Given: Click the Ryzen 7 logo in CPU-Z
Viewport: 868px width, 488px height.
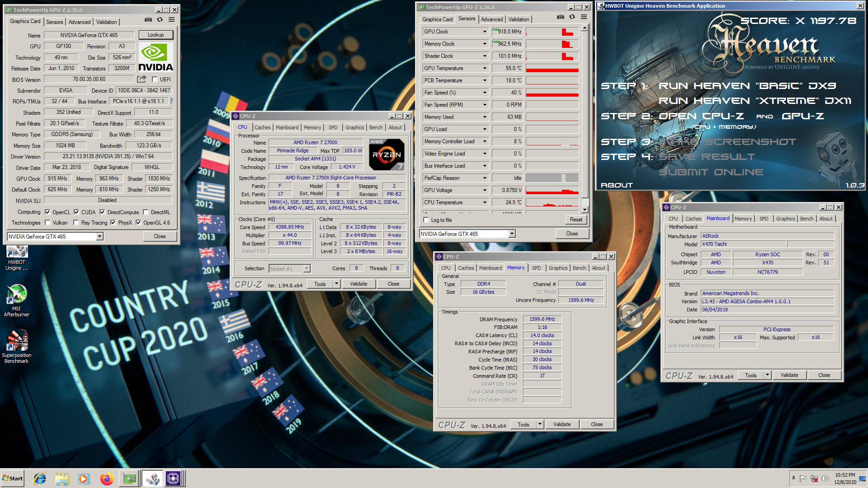Looking at the screenshot, I should click(387, 155).
